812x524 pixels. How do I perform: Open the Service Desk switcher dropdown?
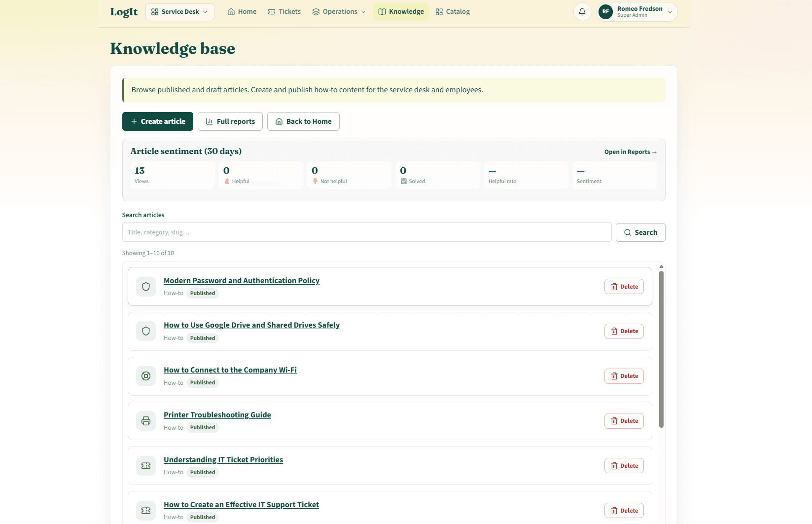click(x=180, y=12)
